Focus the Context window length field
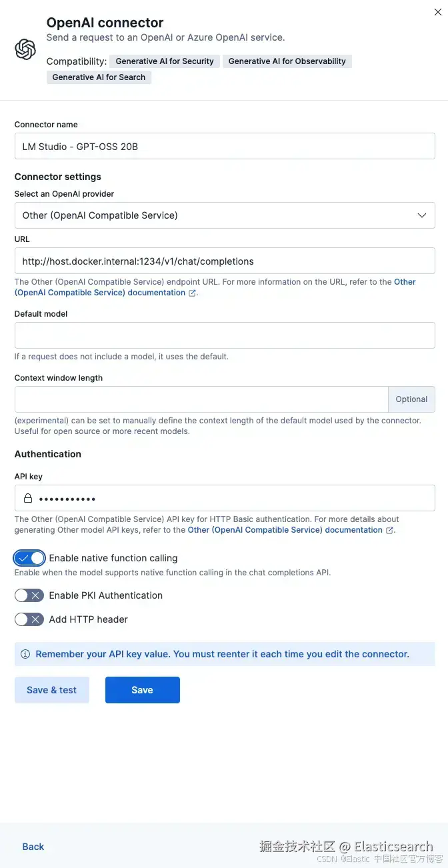Image resolution: width=448 pixels, height=868 pixels. [x=201, y=399]
